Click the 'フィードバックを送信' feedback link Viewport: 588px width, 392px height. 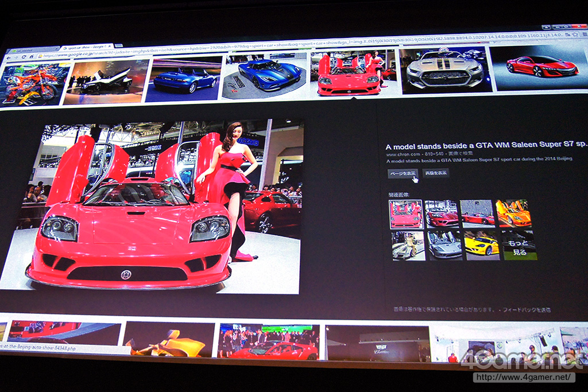click(x=527, y=309)
